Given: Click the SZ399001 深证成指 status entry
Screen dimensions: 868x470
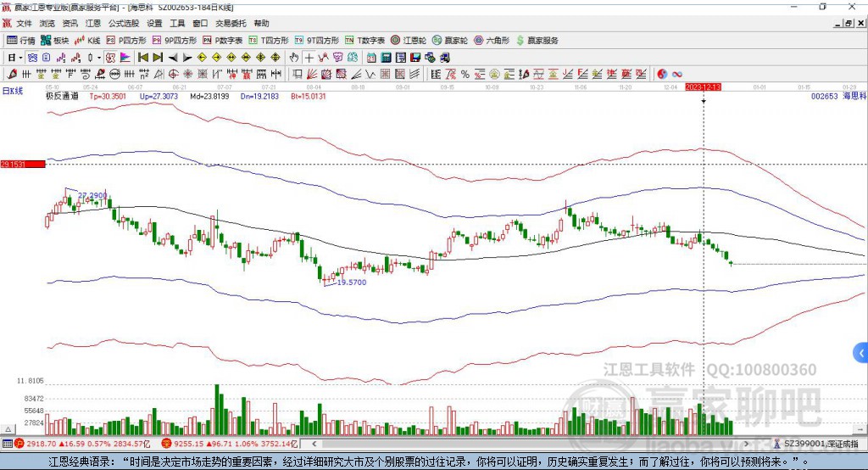Looking at the screenshot, I should click(817, 444).
